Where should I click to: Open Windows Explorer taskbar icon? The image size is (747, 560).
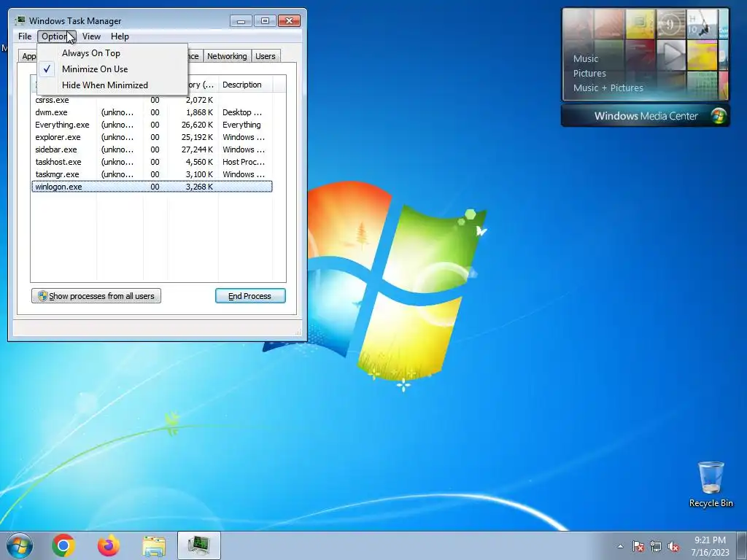(154, 545)
